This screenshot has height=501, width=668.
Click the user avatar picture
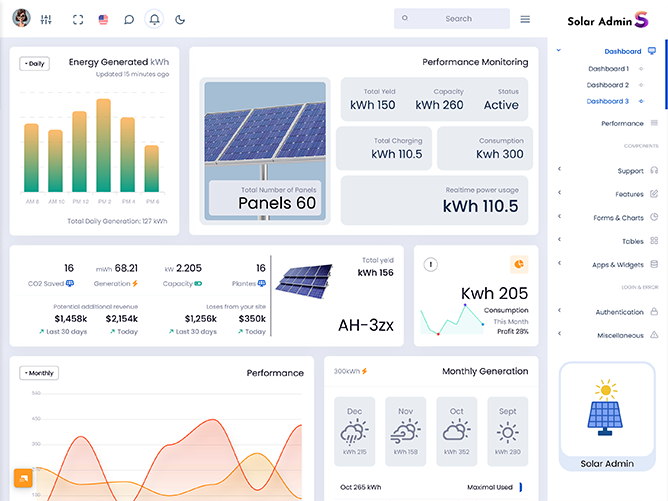21,19
